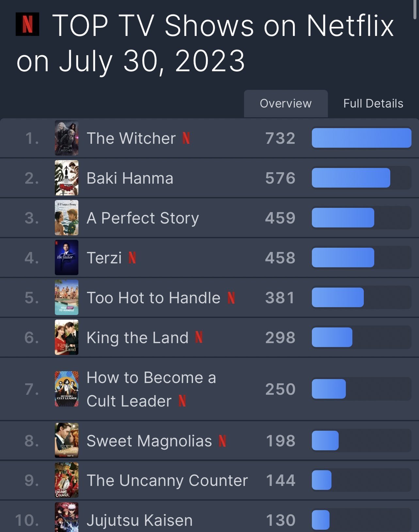
Task: Switch to the Overview tab
Action: click(286, 104)
